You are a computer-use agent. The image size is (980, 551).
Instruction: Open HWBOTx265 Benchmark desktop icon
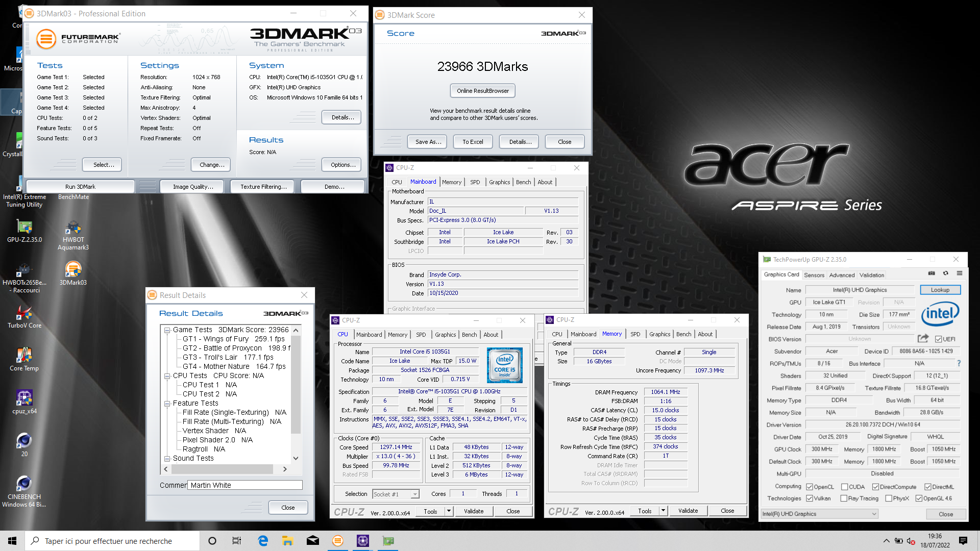click(x=24, y=278)
